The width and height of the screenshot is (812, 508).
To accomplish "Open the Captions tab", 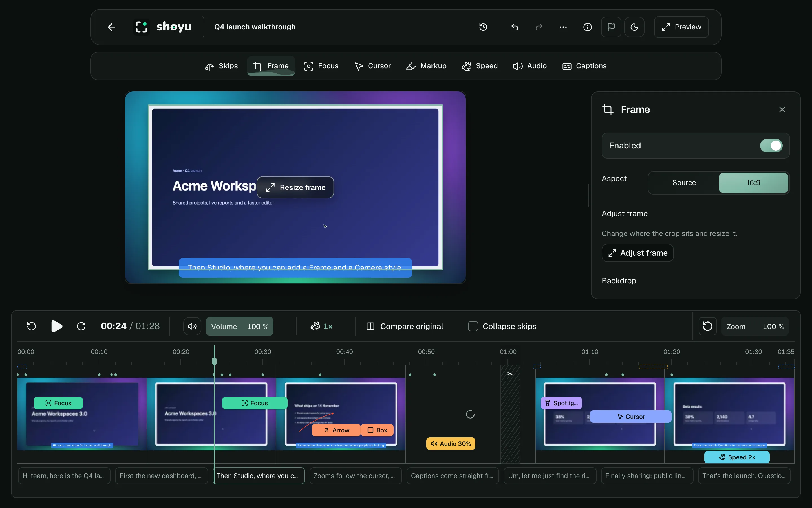I will (x=584, y=66).
